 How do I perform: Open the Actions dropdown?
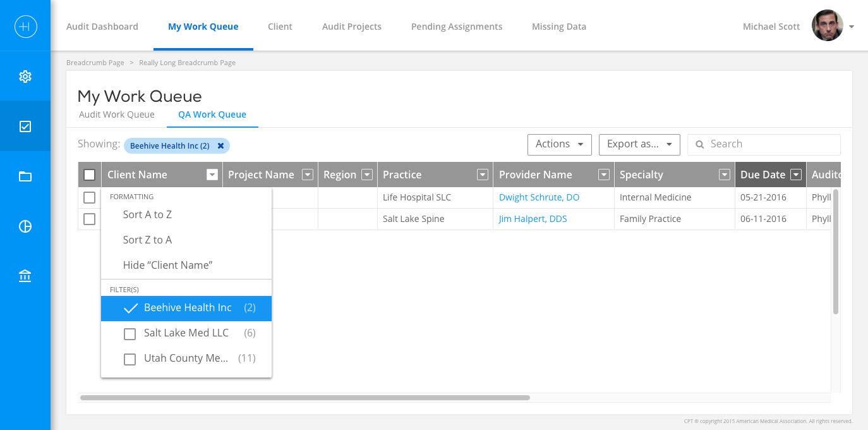[559, 144]
